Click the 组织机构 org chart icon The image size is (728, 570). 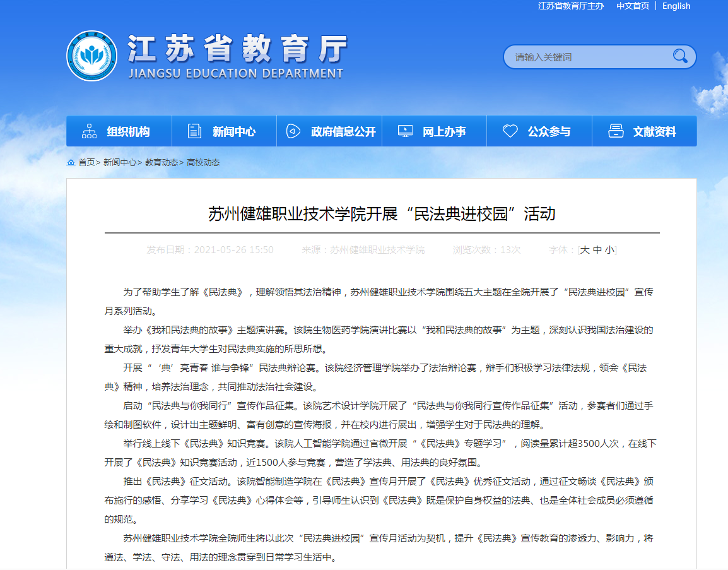90,131
